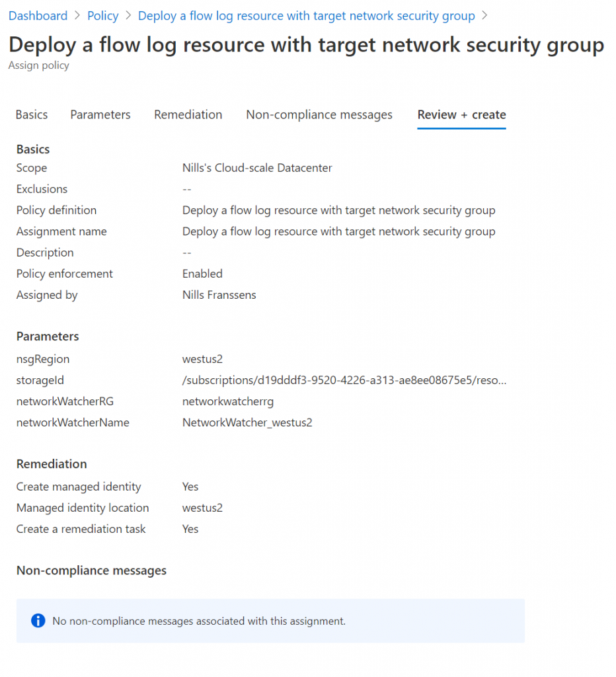Select the Review + create tab

461,114
